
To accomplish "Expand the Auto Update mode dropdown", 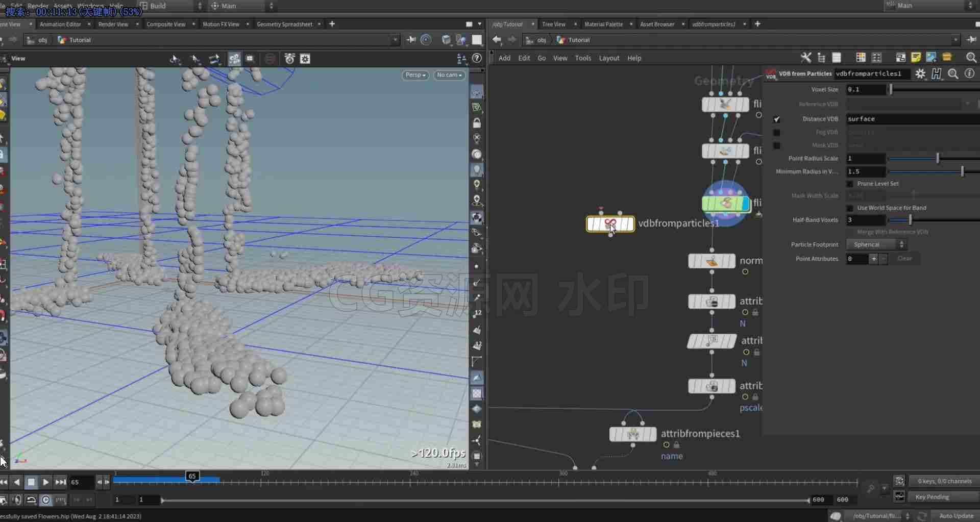I will [x=955, y=516].
